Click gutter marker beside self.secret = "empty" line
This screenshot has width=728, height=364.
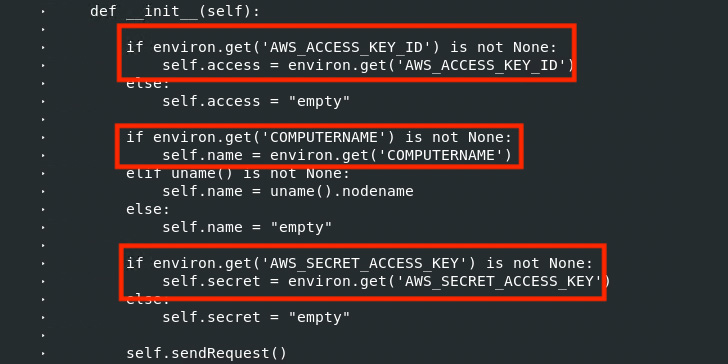point(43,318)
